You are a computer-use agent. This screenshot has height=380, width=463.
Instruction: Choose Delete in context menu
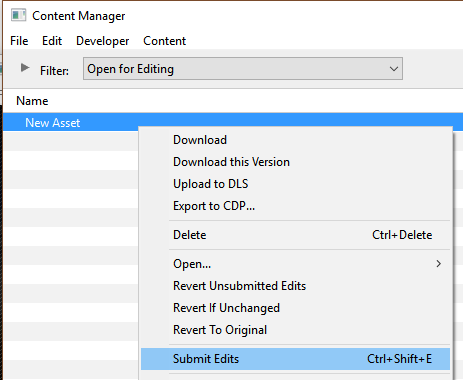(295, 235)
